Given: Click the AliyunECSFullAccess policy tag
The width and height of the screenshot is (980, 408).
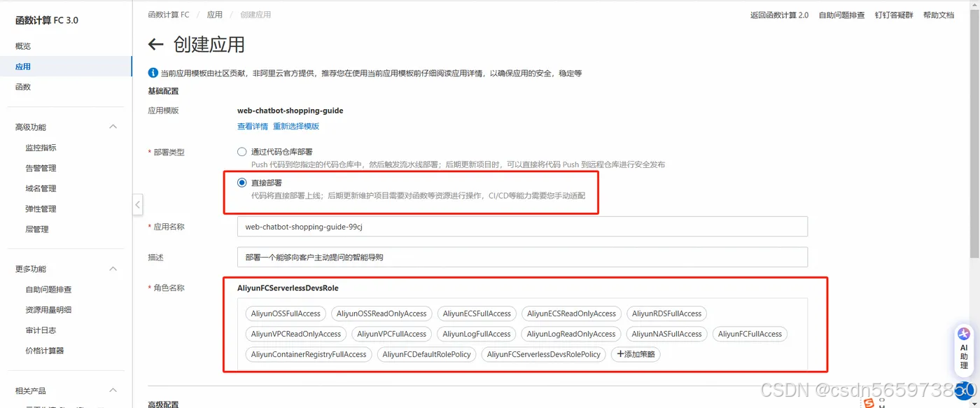Looking at the screenshot, I should 477,314.
